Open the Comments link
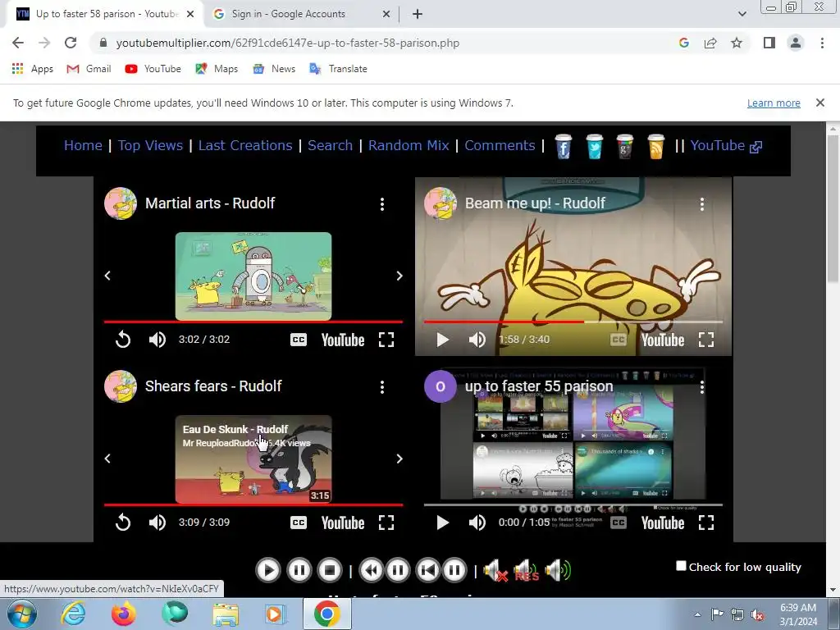Viewport: 840px width, 630px height. click(x=500, y=145)
